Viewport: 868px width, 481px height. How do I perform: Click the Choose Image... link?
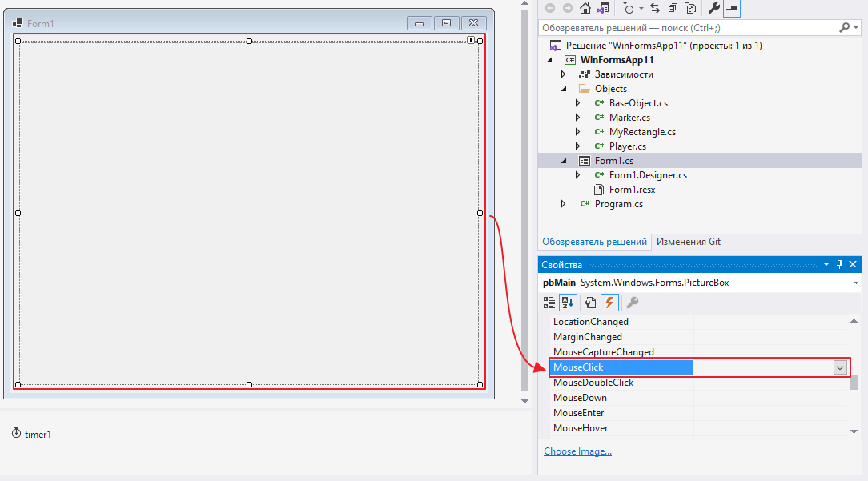[x=577, y=451]
